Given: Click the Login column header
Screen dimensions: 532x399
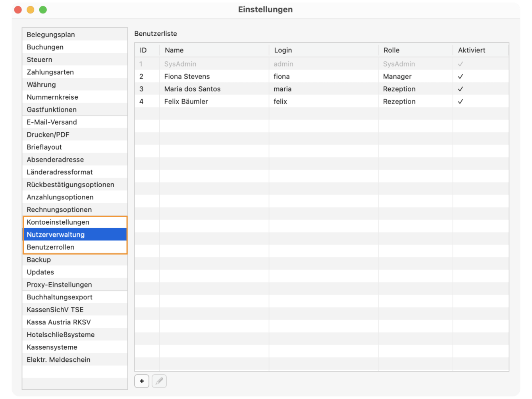Looking at the screenshot, I should [x=324, y=50].
